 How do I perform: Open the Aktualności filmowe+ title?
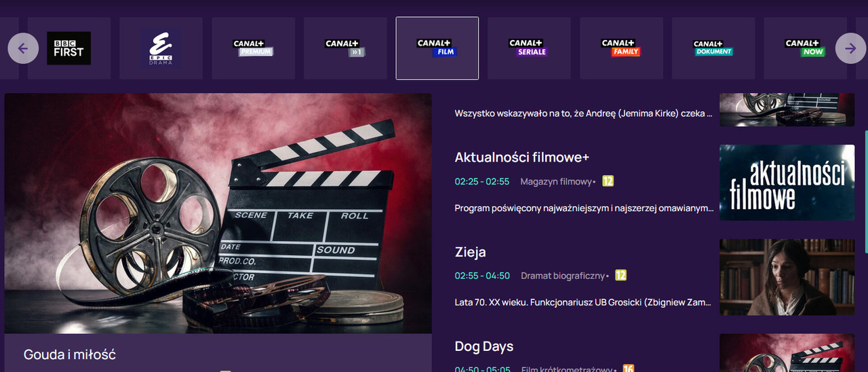tap(522, 157)
